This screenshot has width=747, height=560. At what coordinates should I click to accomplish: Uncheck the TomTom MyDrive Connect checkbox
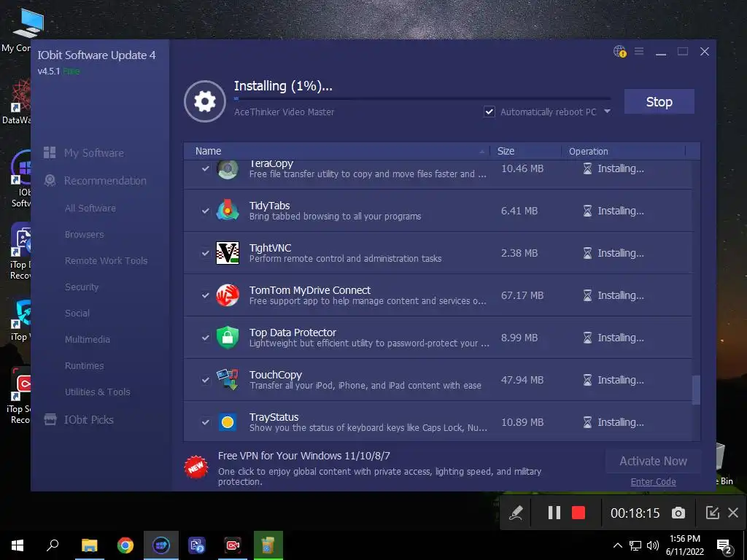coord(205,295)
